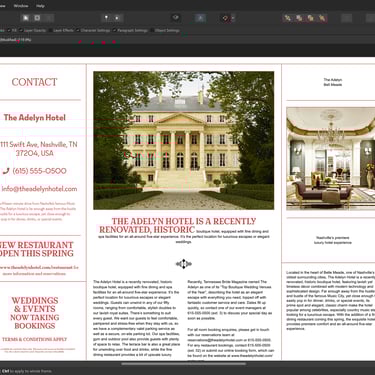Click the pin-shaped icon in the top toolbar

[106, 18]
